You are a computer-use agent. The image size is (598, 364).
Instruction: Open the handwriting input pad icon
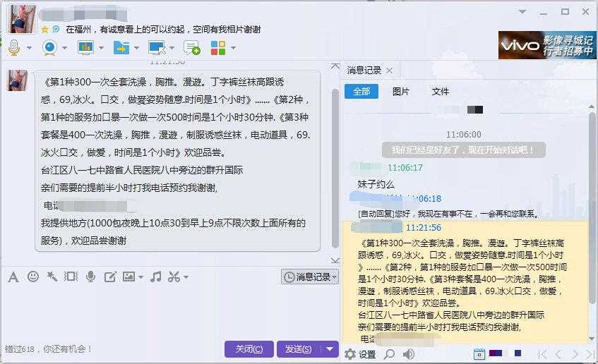point(110,277)
